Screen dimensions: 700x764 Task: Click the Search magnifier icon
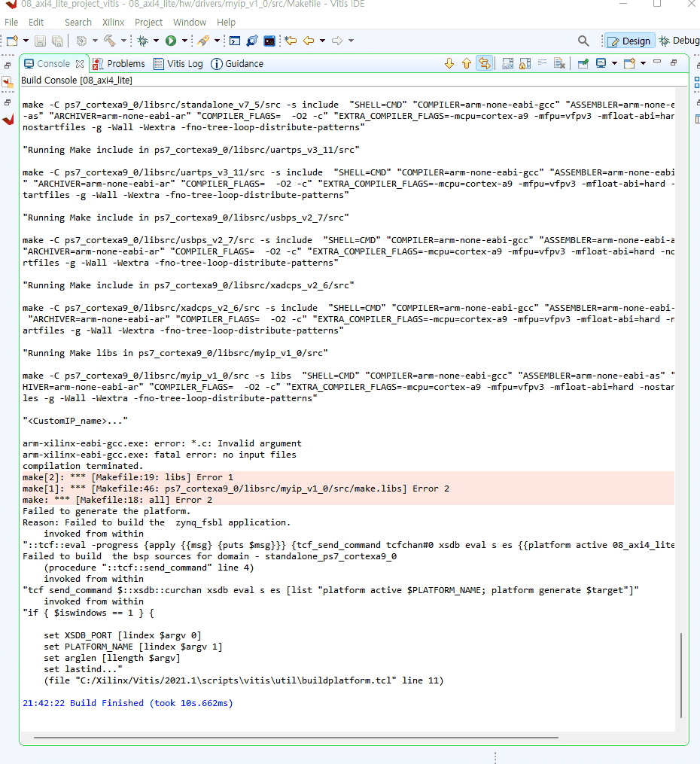(583, 41)
